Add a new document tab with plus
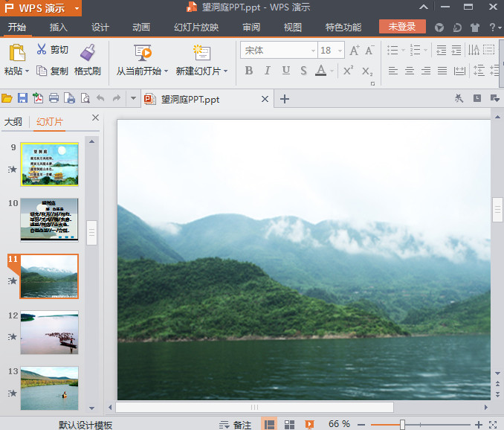 285,99
